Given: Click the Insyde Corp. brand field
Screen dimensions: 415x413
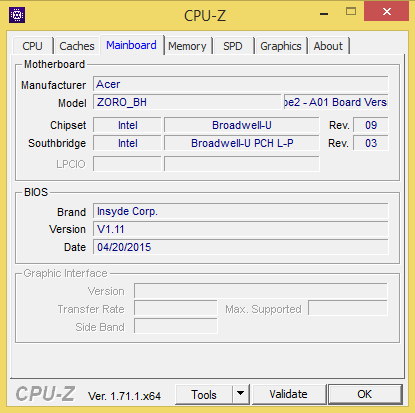Looking at the screenshot, I should click(240, 211).
